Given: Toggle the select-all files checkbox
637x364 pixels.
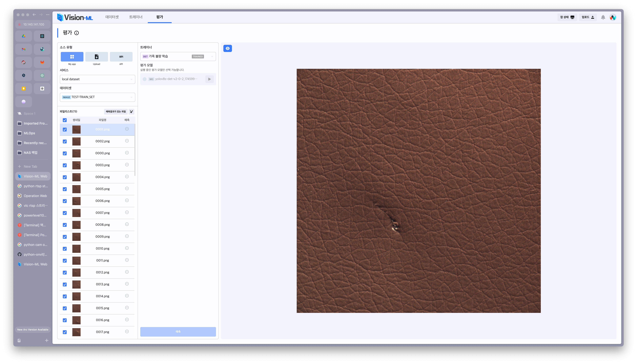Looking at the screenshot, I should [65, 120].
